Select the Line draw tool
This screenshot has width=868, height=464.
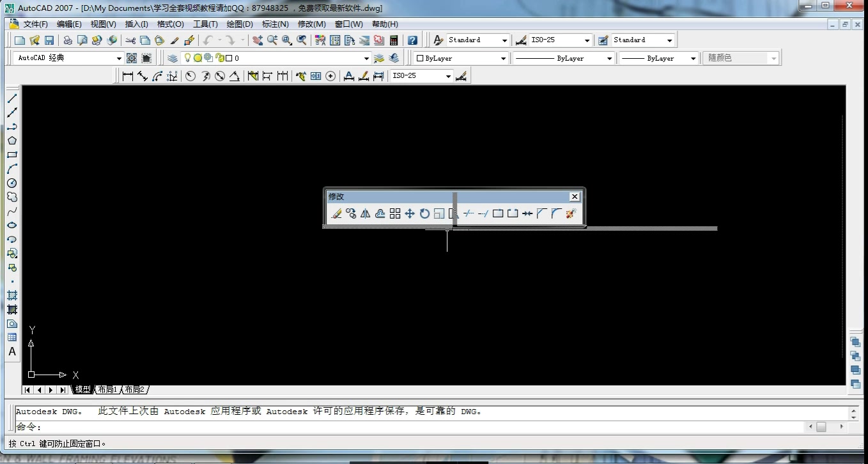[12, 98]
